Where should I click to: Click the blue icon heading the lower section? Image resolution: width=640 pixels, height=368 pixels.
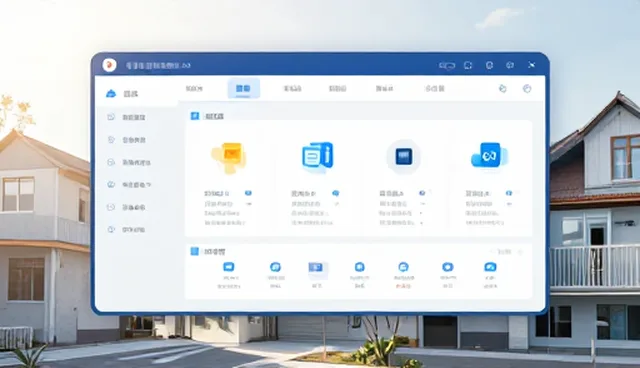pos(195,251)
